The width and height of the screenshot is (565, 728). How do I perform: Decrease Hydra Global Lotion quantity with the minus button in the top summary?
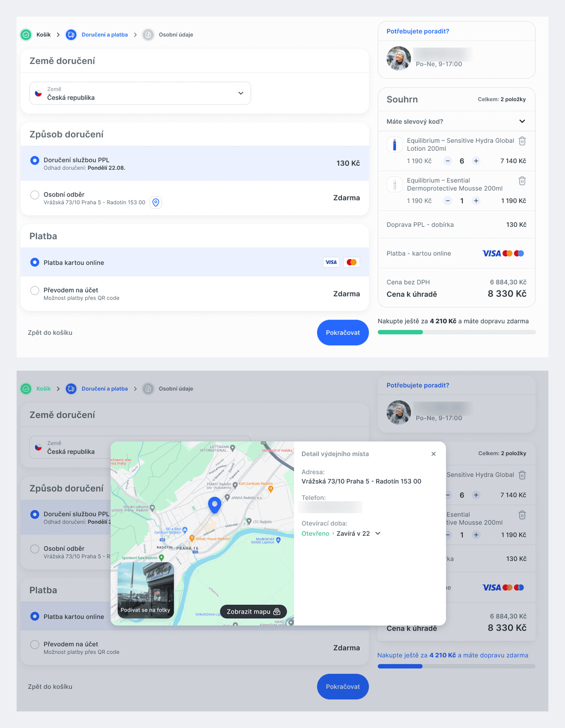[x=448, y=161]
